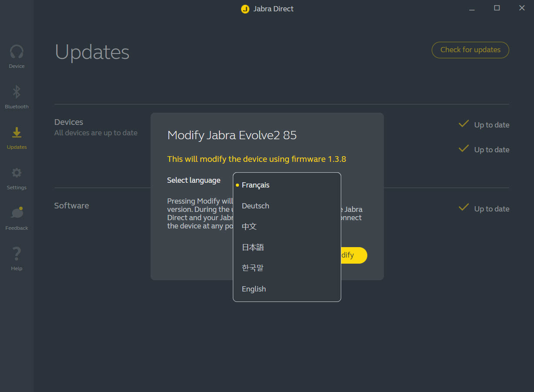Maximize the Jabra Direct window
534x392 pixels.
(x=497, y=8)
